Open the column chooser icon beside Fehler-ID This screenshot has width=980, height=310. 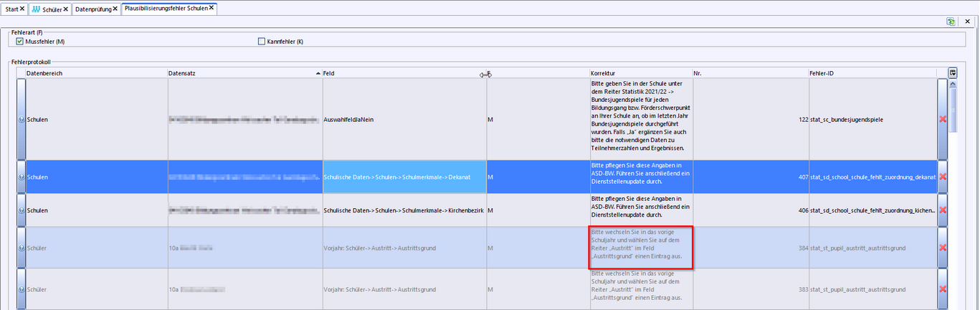953,72
